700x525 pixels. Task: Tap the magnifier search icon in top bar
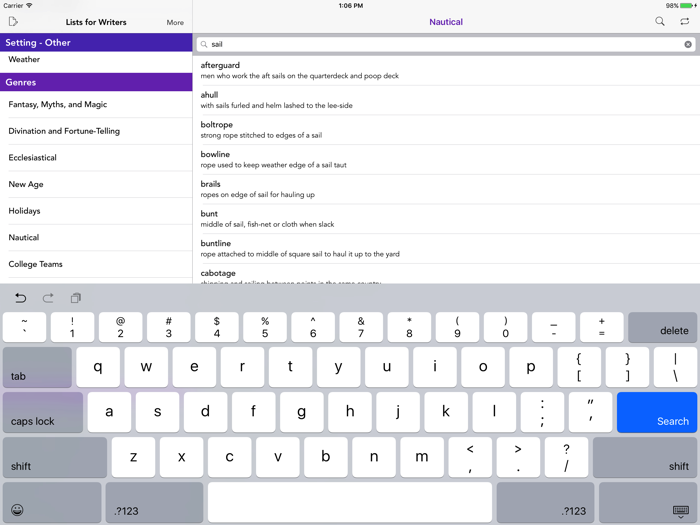click(659, 21)
